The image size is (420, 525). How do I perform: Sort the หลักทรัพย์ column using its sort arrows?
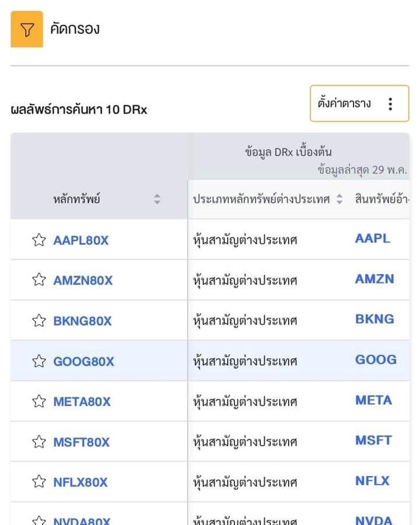pos(157,198)
